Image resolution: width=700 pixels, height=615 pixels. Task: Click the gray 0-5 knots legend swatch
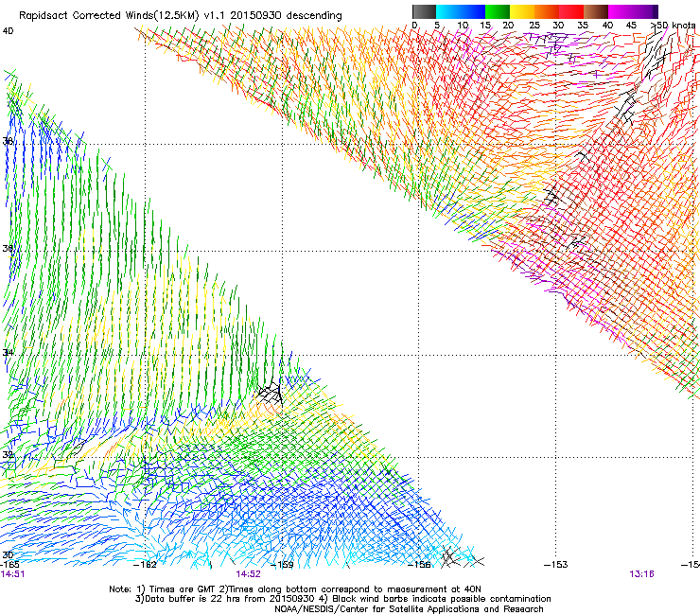click(x=424, y=11)
